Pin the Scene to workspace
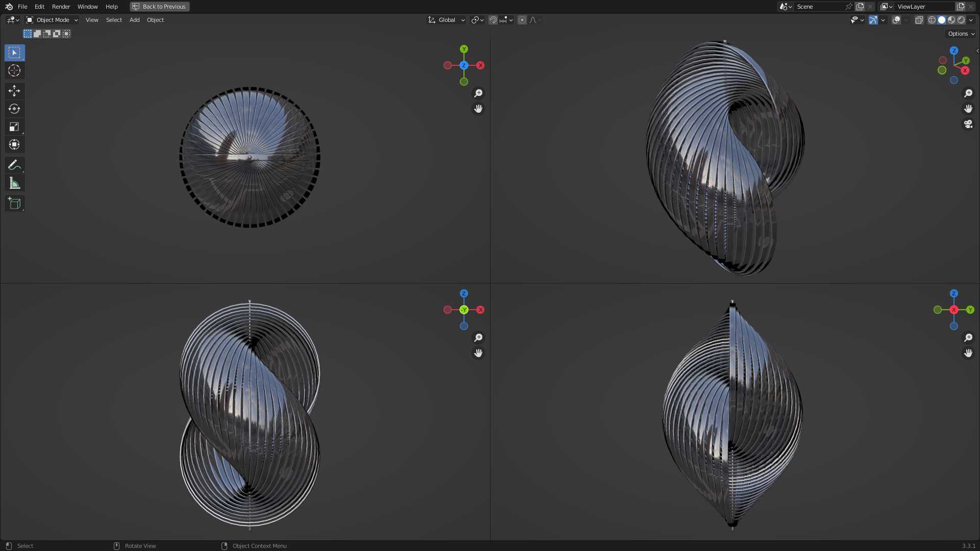 click(849, 7)
